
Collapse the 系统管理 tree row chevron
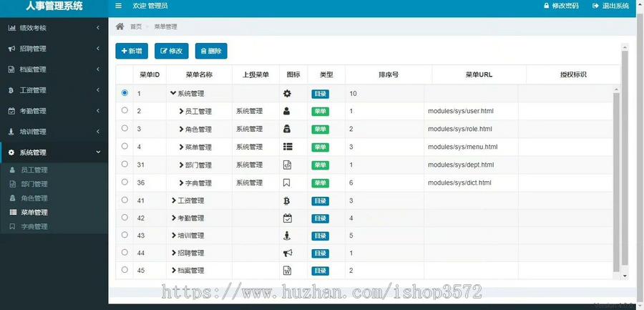pos(173,93)
